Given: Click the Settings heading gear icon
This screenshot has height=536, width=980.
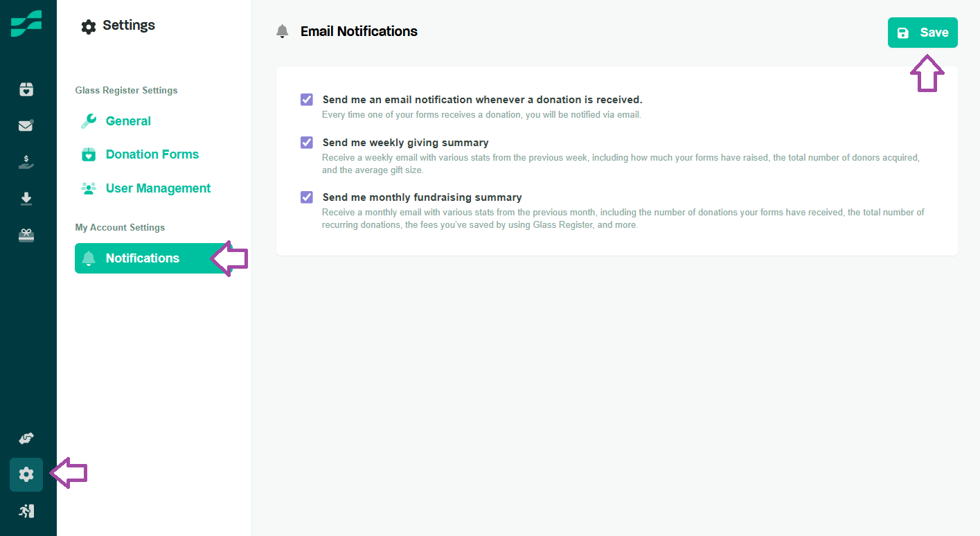Looking at the screenshot, I should (89, 26).
